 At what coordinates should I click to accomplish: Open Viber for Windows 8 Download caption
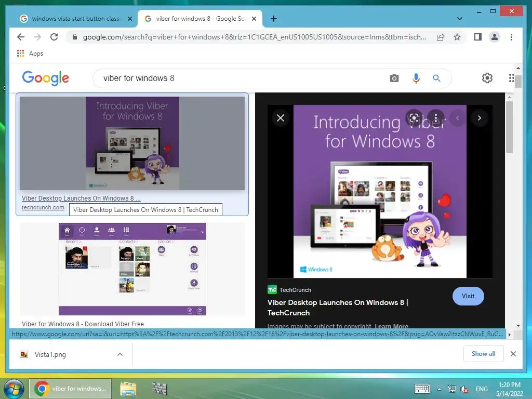click(83, 324)
